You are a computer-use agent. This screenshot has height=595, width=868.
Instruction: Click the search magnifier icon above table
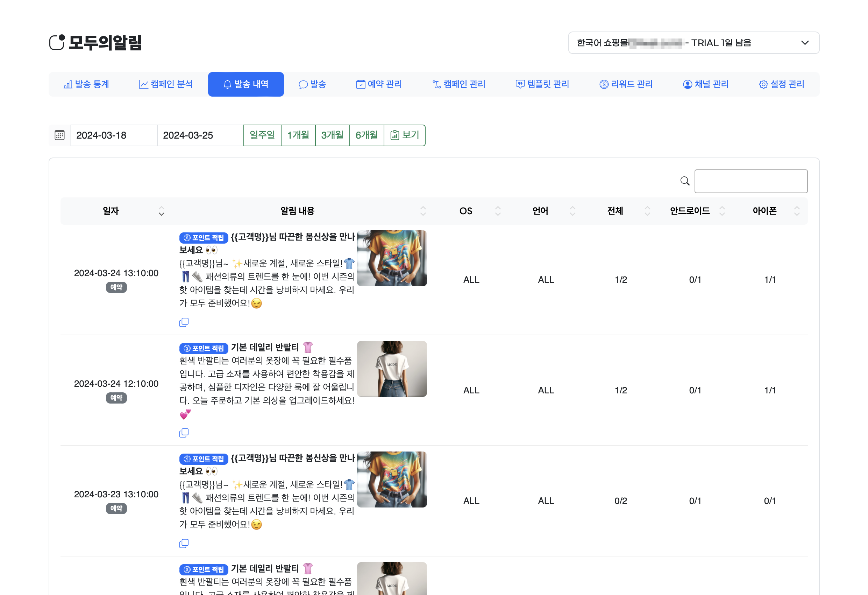pyautogui.click(x=685, y=181)
